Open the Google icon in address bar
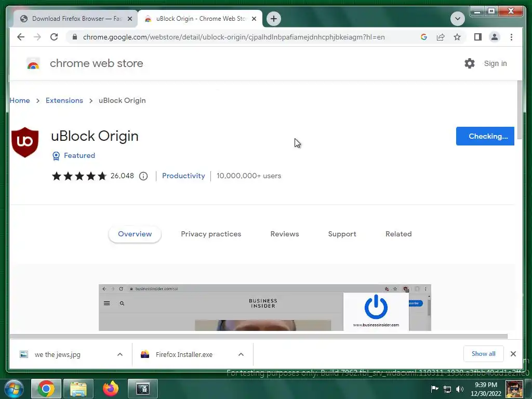 pyautogui.click(x=424, y=37)
